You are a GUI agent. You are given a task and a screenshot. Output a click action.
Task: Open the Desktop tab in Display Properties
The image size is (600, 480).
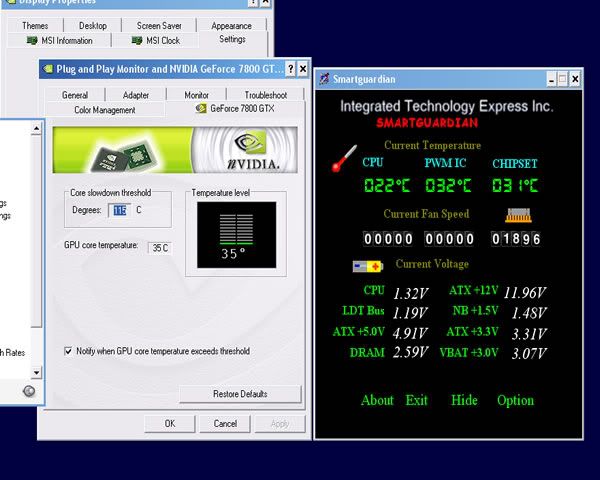(93, 26)
